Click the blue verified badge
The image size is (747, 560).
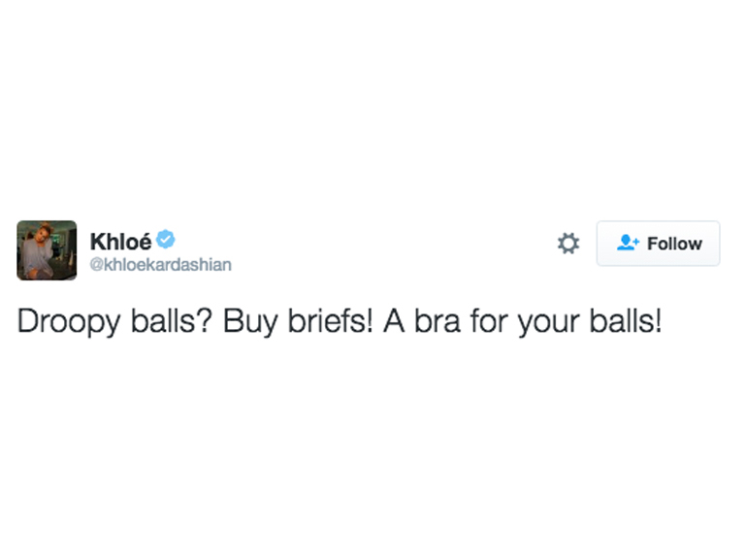166,239
